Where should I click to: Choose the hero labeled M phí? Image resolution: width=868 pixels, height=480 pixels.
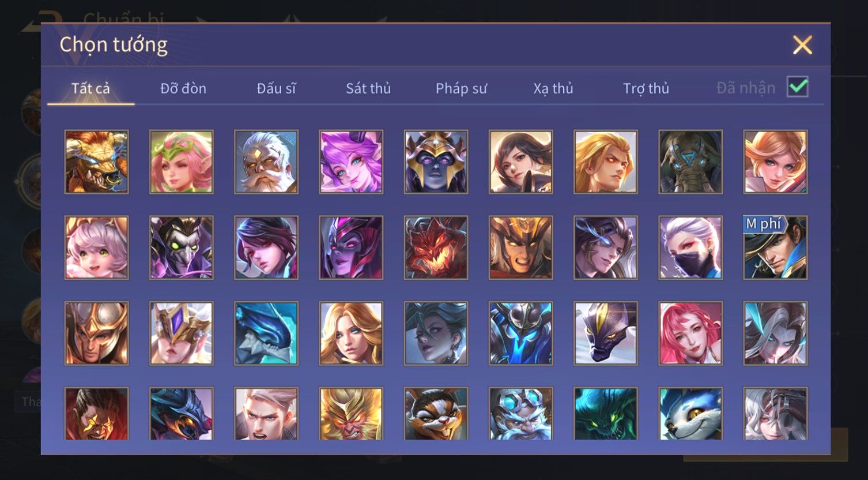click(x=775, y=247)
